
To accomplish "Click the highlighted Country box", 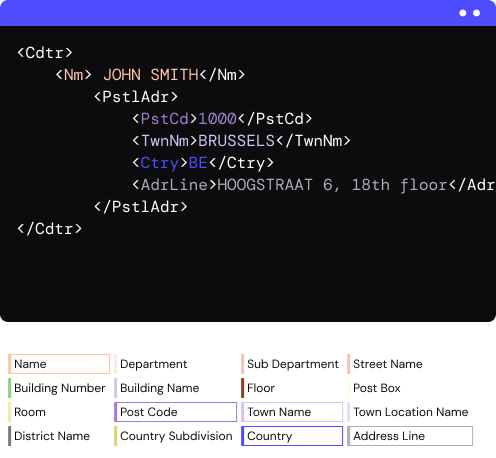I will (x=292, y=436).
